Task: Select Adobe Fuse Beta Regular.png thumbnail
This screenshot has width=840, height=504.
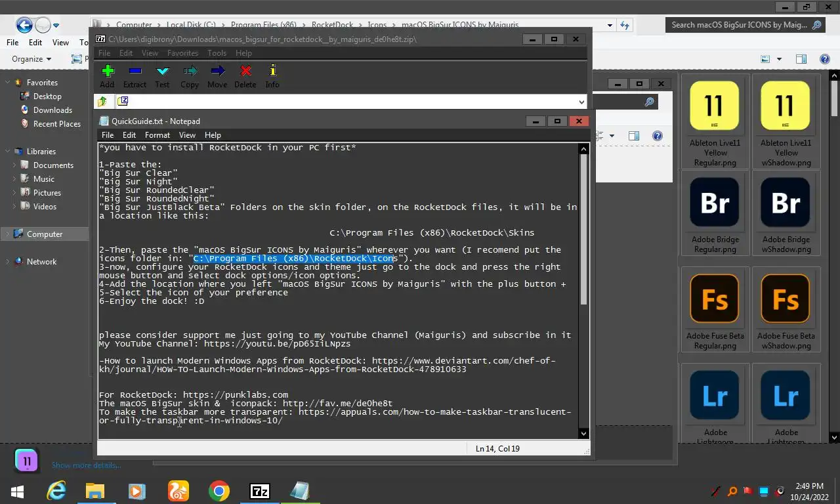Action: click(x=715, y=310)
